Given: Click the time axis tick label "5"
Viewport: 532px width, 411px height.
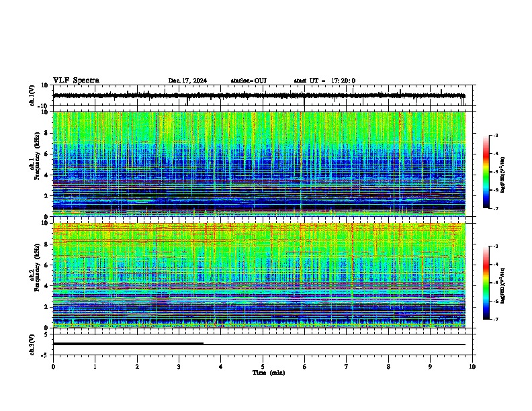Looking at the screenshot, I should [263, 367].
